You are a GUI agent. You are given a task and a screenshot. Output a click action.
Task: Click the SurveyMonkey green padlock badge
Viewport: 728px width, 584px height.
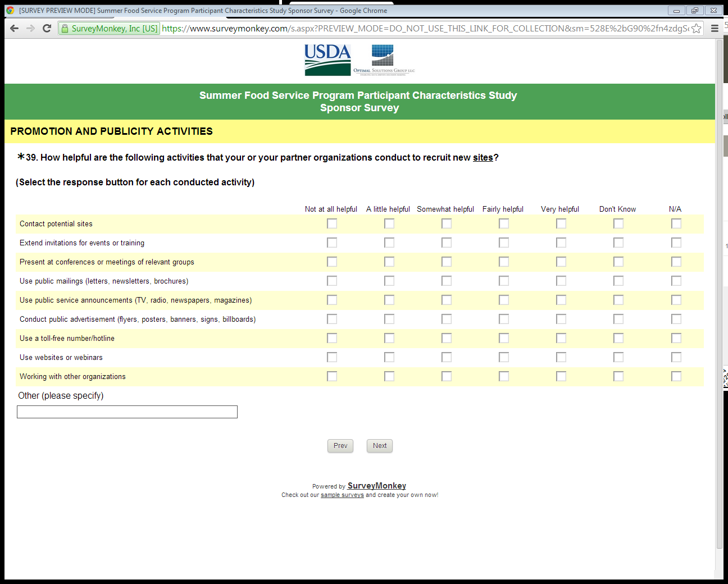[x=110, y=29]
